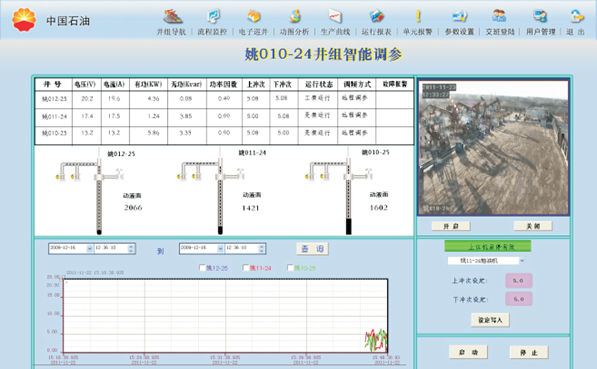This screenshot has width=597, height=369.
Task: Select the 交班登陆 shift login menu item
Action: pos(500,32)
